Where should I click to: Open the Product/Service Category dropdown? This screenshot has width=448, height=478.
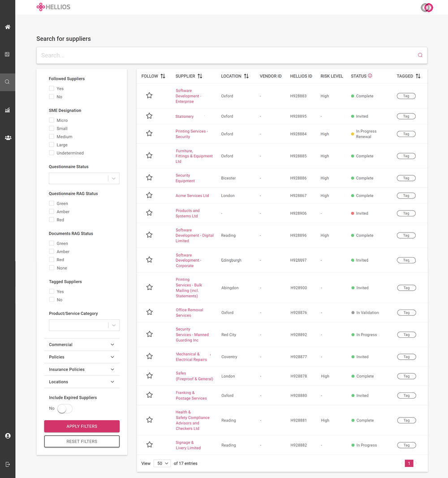click(x=84, y=325)
